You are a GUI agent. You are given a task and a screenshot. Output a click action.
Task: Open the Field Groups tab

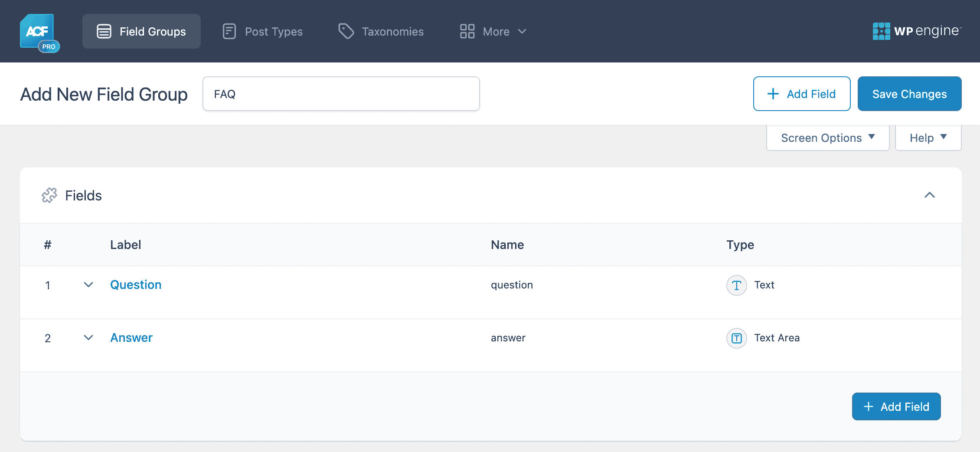pyautogui.click(x=141, y=31)
